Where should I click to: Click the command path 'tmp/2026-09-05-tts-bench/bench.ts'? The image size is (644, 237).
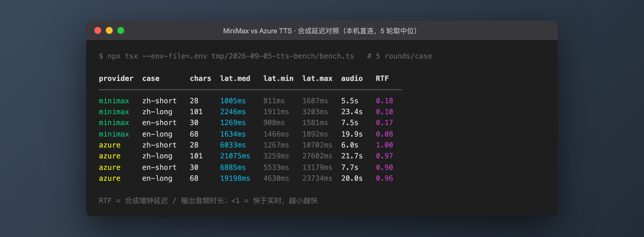pos(283,56)
